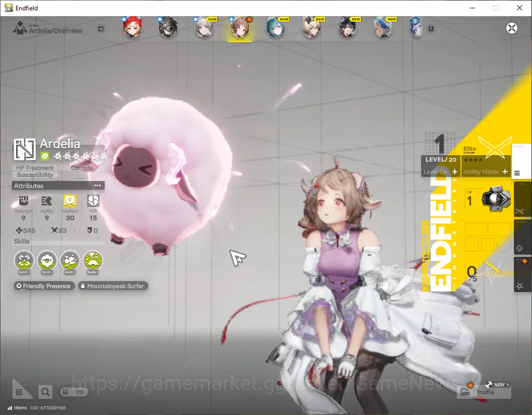Open the first skill icon
The image size is (532, 415).
click(x=24, y=260)
